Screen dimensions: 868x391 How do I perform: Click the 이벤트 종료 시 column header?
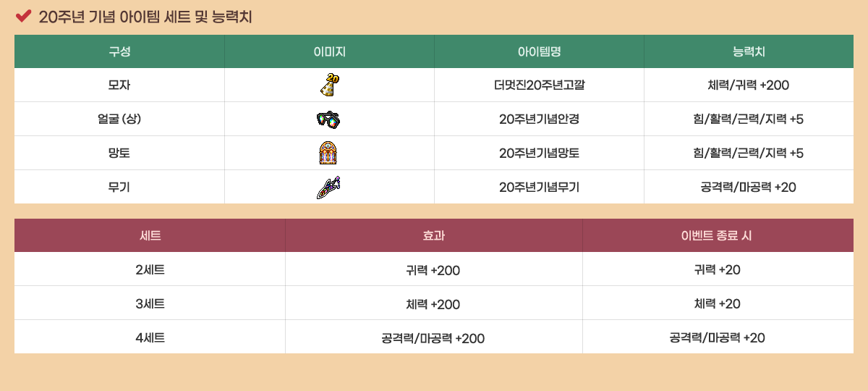tap(717, 235)
